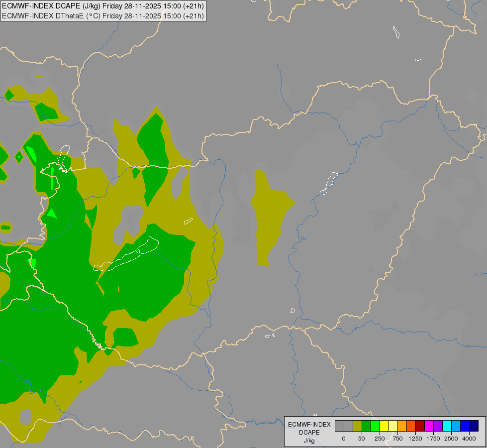Image resolution: width=487 pixels, height=448 pixels.
Task: Click the magenta legend swatch
Action: [x=429, y=426]
